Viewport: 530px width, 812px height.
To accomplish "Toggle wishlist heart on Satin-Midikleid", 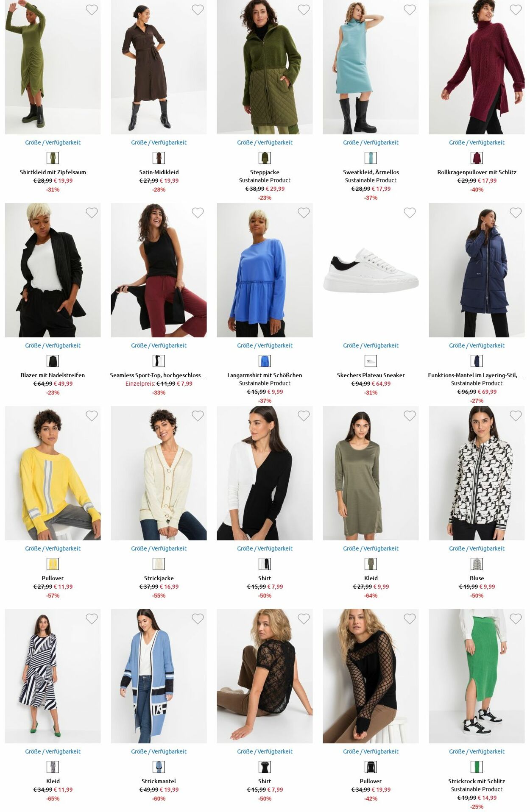I will click(x=198, y=10).
